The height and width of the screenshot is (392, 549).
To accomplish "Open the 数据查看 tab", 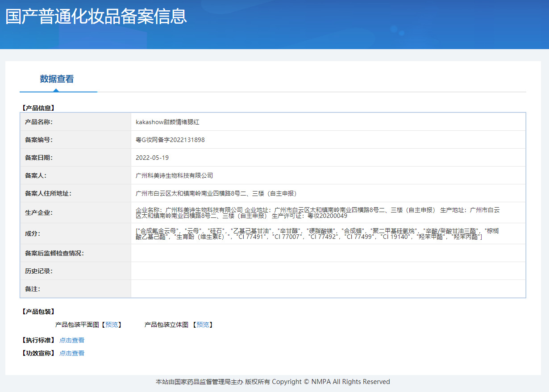I will point(57,79).
